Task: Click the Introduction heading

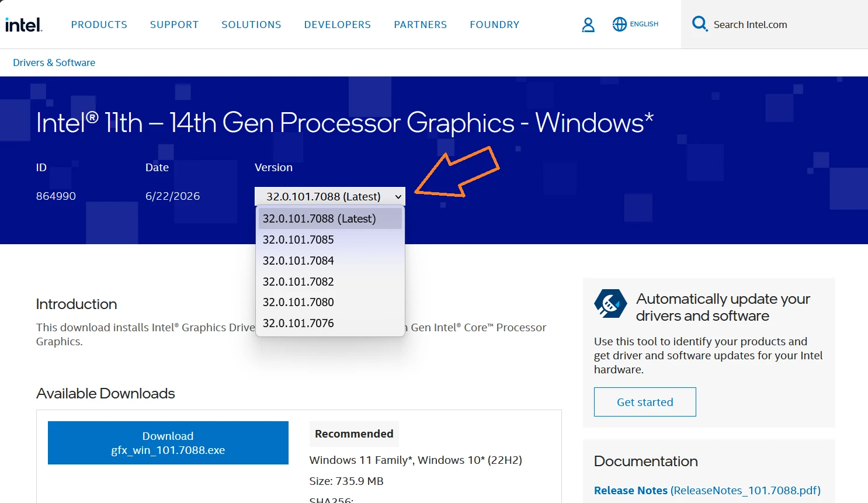Action: click(77, 304)
